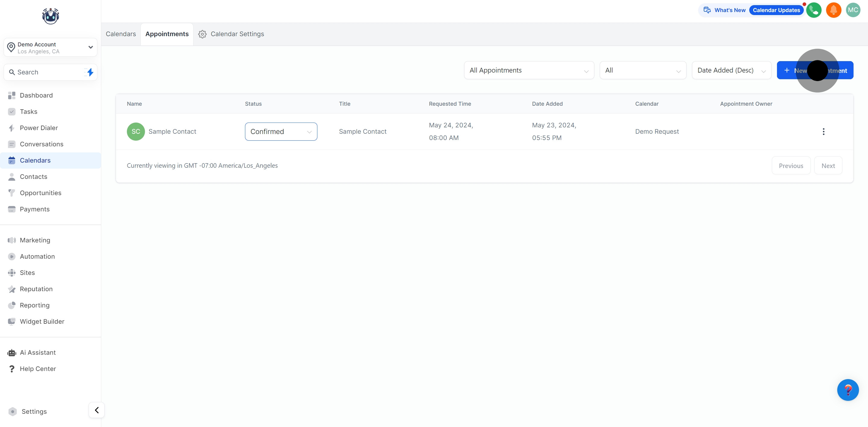Click the green phone dialer icon
The image size is (868, 427).
(813, 10)
